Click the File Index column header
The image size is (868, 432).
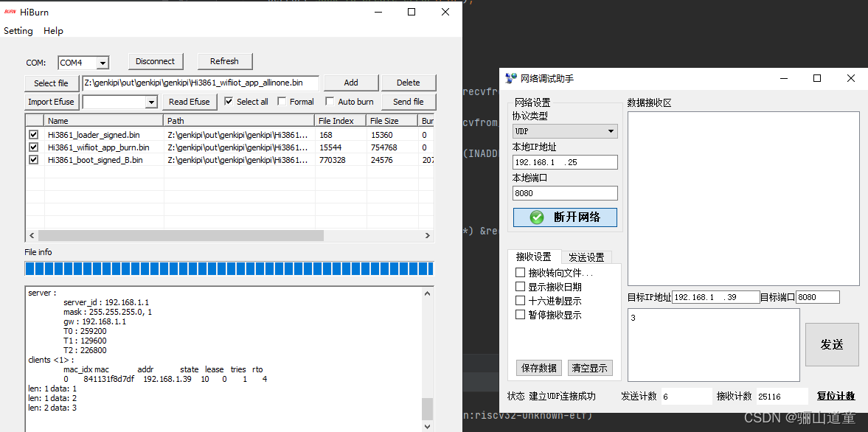341,121
